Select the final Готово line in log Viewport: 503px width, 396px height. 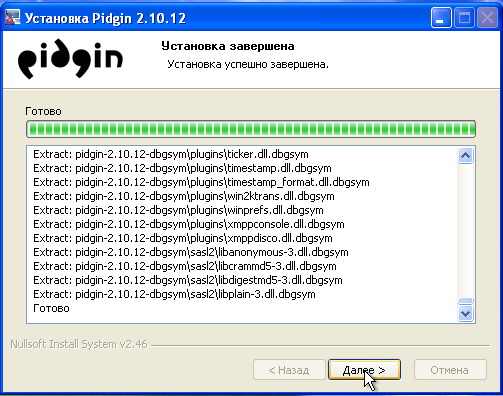click(x=51, y=308)
